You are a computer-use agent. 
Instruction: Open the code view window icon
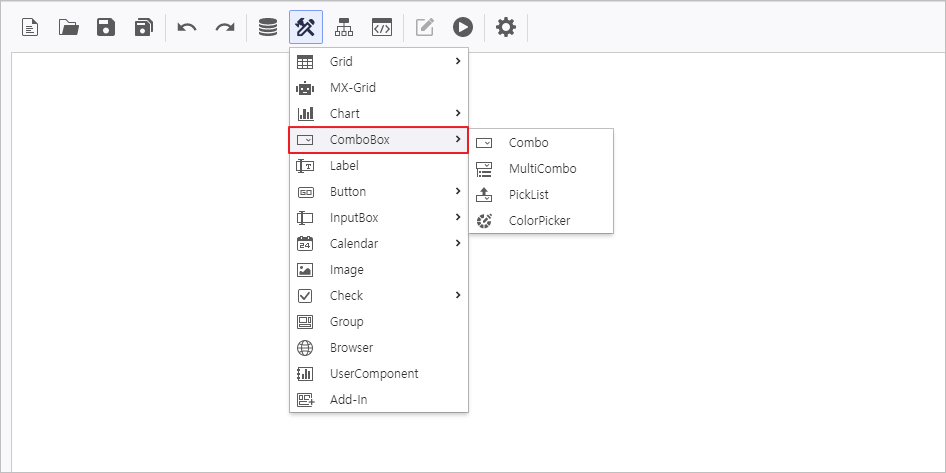point(381,28)
